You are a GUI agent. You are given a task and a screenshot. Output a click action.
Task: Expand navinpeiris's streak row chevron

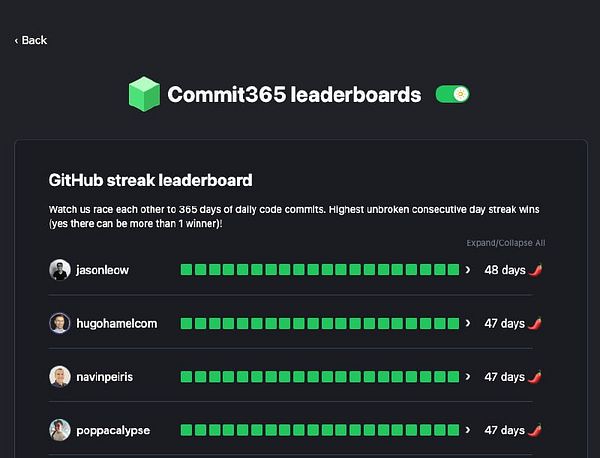click(x=468, y=377)
